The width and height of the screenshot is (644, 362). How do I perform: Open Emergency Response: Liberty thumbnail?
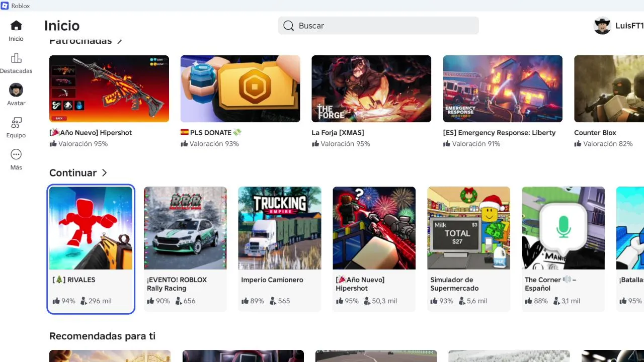pyautogui.click(x=503, y=88)
